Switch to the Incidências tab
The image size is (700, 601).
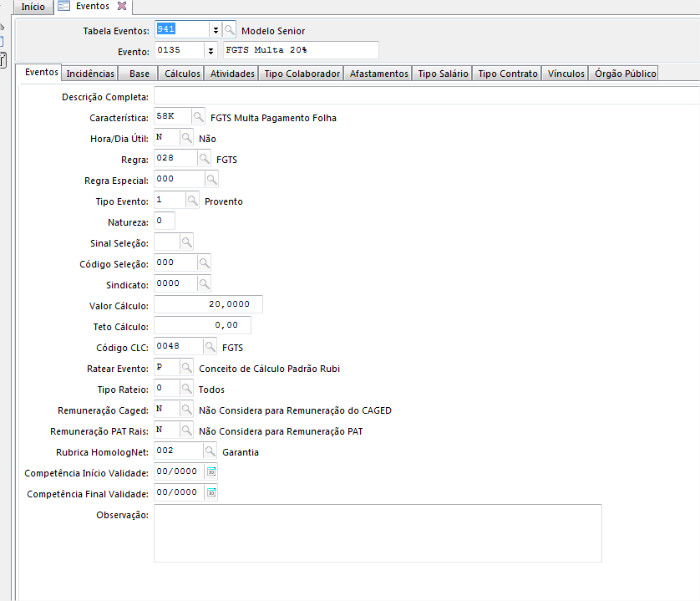coord(90,74)
